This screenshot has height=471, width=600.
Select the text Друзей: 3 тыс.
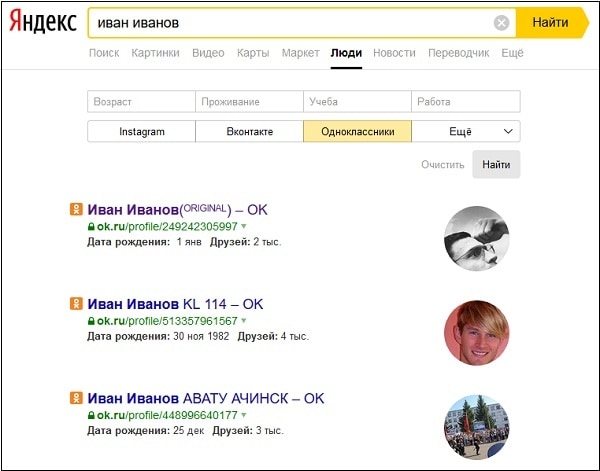coord(248,430)
